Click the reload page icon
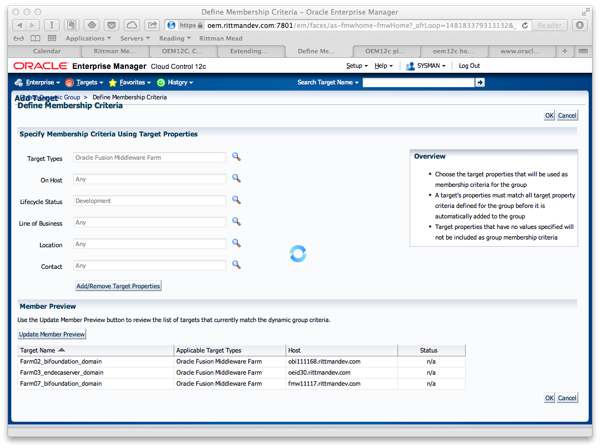The width and height of the screenshot is (600, 448). pyautogui.click(x=525, y=25)
